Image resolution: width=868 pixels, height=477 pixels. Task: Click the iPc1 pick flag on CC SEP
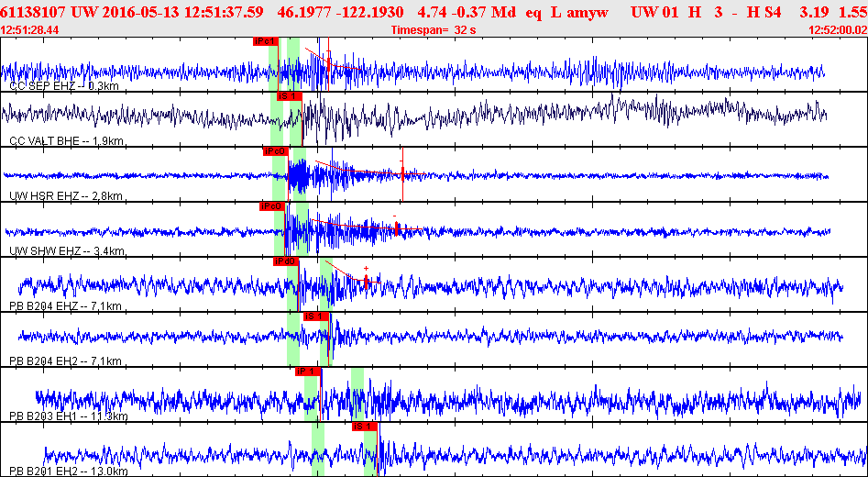[x=265, y=41]
